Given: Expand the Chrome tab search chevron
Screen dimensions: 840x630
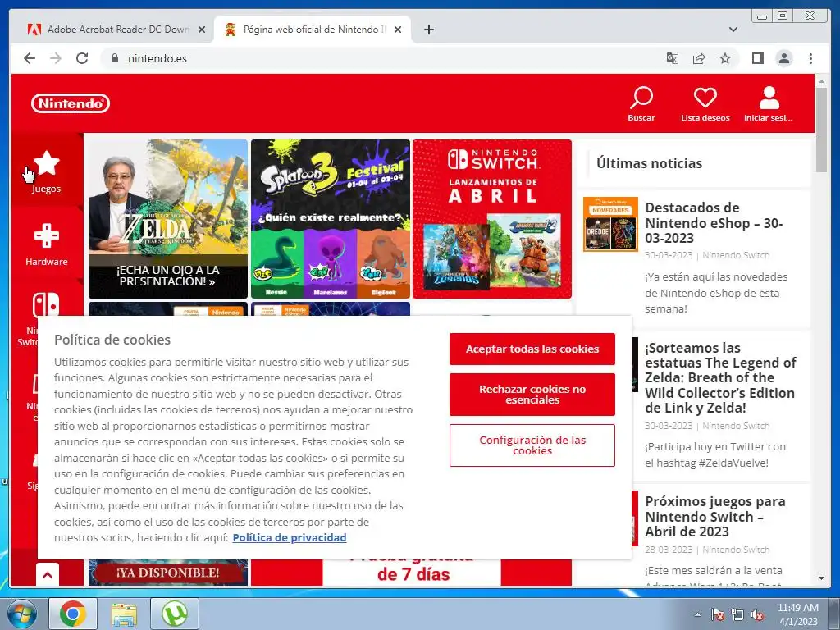Looking at the screenshot, I should click(x=733, y=30).
